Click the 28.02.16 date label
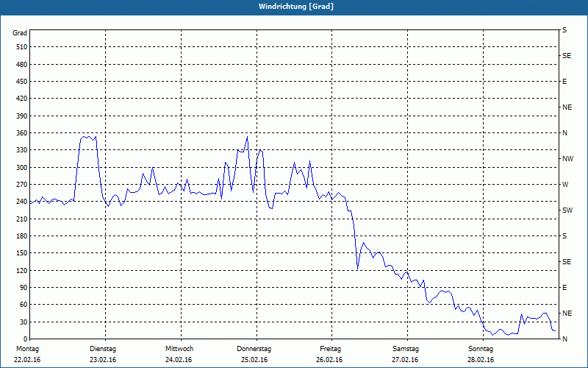 481,360
